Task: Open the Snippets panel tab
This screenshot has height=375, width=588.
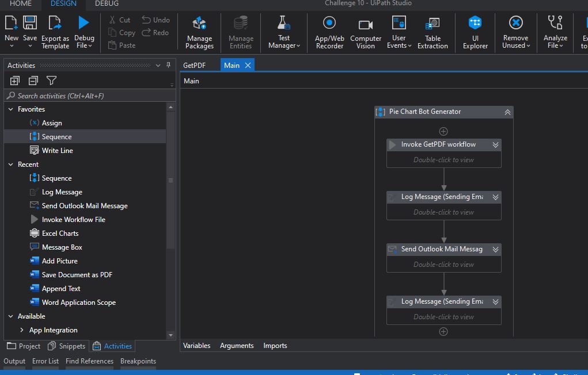Action: coord(67,346)
